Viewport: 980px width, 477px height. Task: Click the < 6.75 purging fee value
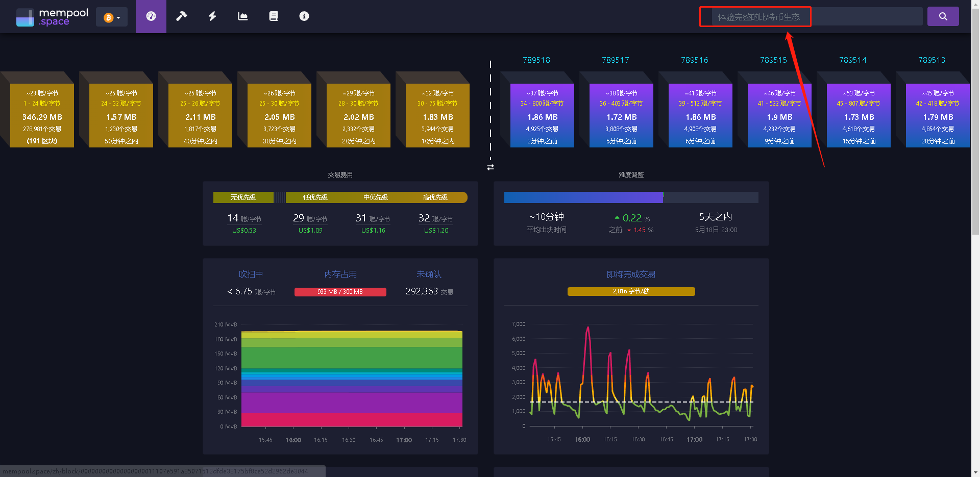[x=240, y=291]
